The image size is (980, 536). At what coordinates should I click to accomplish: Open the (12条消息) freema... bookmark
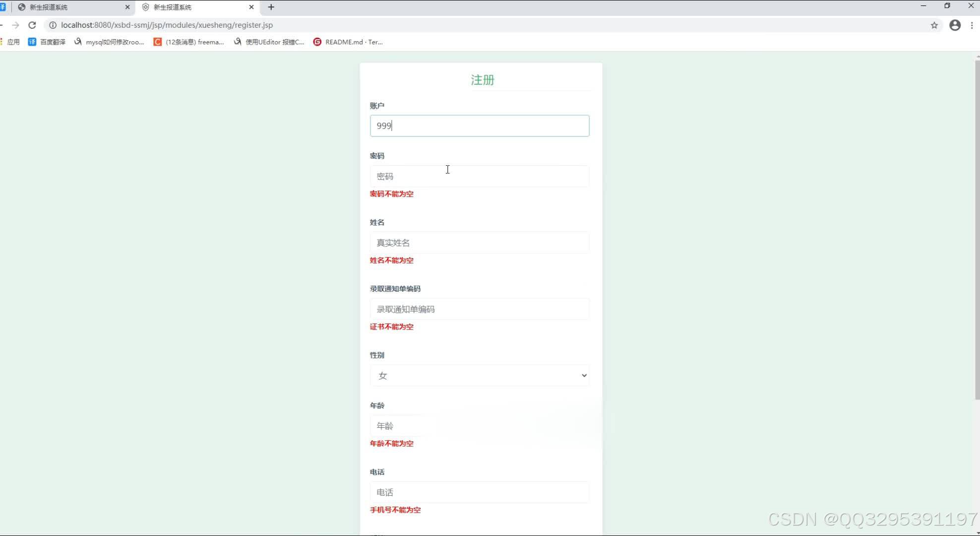point(189,42)
